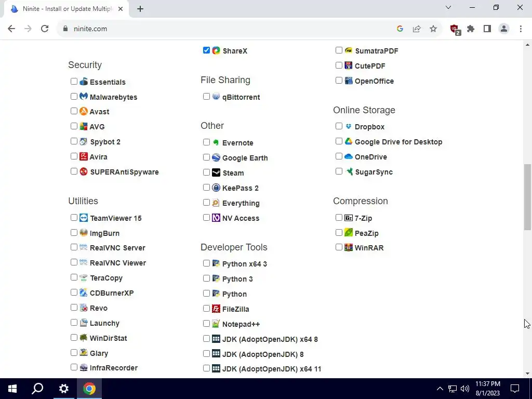
Task: Switch to the Ninite browser tab
Action: (66, 9)
